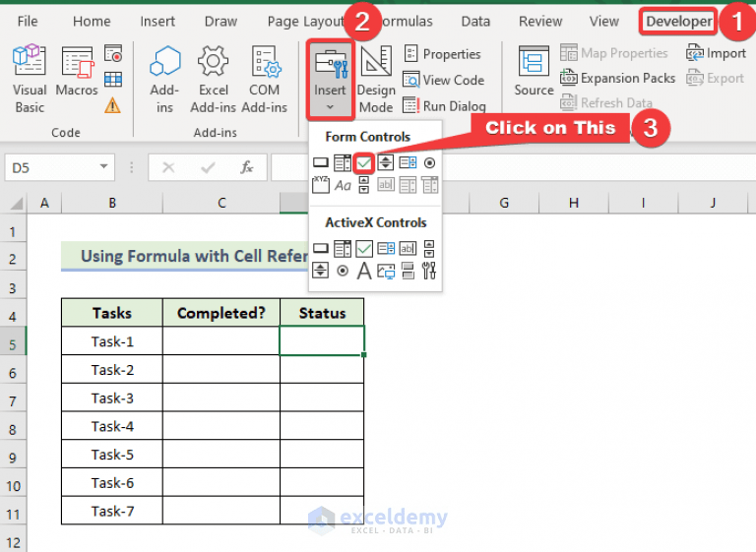Switch to the Draw tab
The width and height of the screenshot is (756, 552).
click(220, 22)
